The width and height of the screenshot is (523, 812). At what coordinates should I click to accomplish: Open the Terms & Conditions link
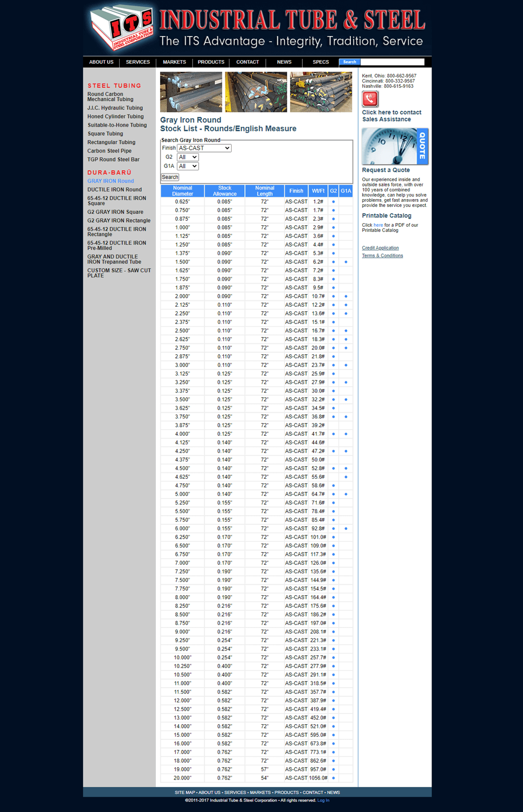(382, 256)
